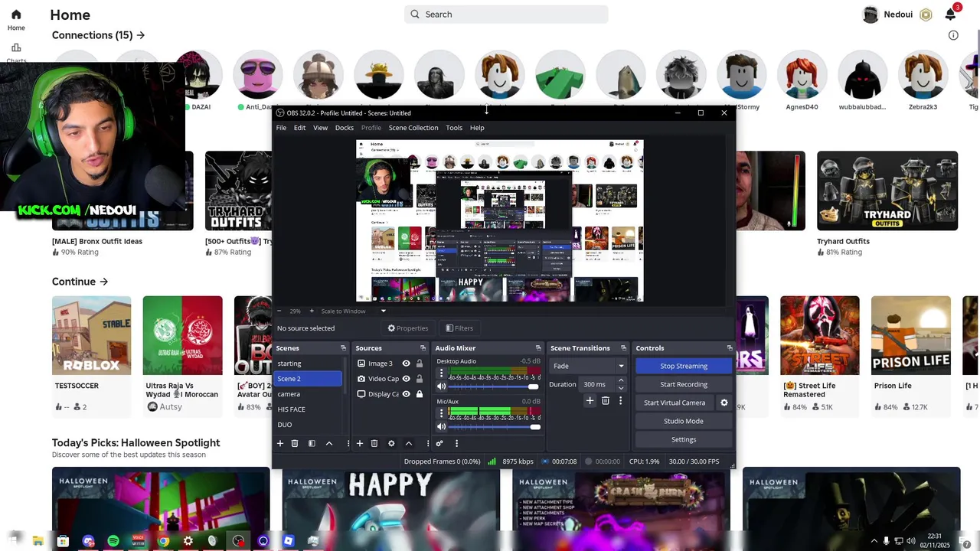This screenshot has width=980, height=551.
Task: Move scene up with arrow icon
Action: click(x=329, y=443)
